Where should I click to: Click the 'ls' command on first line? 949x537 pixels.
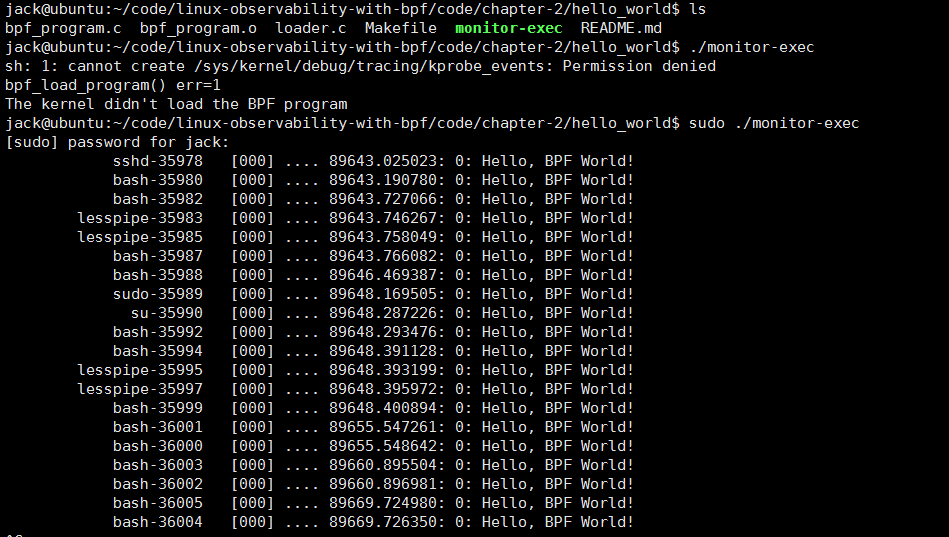click(x=698, y=9)
